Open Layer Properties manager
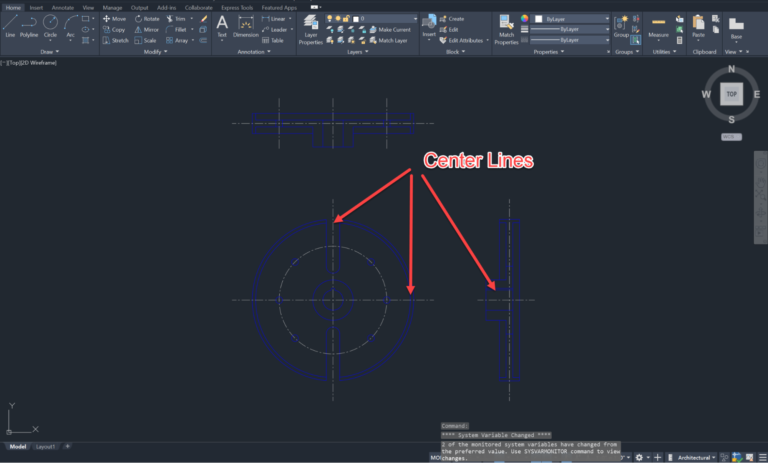This screenshot has height=463, width=768. tap(311, 29)
